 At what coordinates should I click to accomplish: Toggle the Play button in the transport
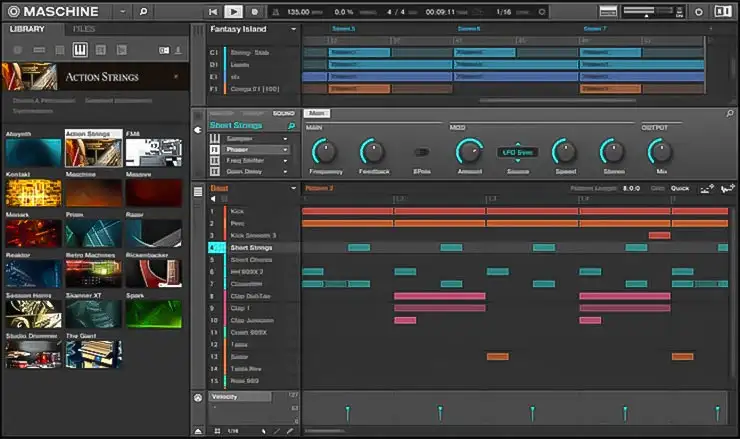(x=234, y=12)
